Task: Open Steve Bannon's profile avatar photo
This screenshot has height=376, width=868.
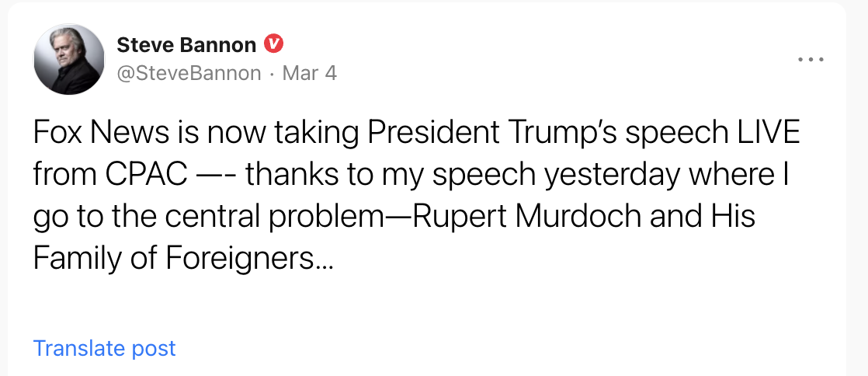Action: pyautogui.click(x=69, y=58)
